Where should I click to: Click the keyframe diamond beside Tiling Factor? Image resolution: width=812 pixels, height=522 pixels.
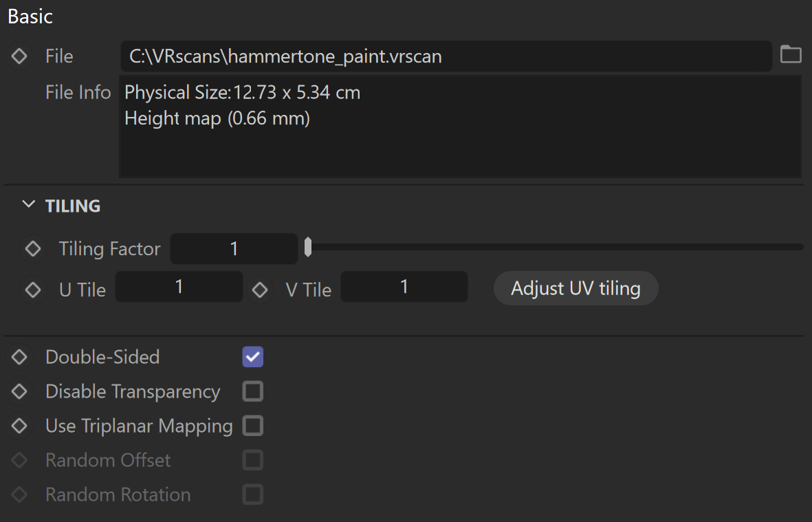[33, 248]
